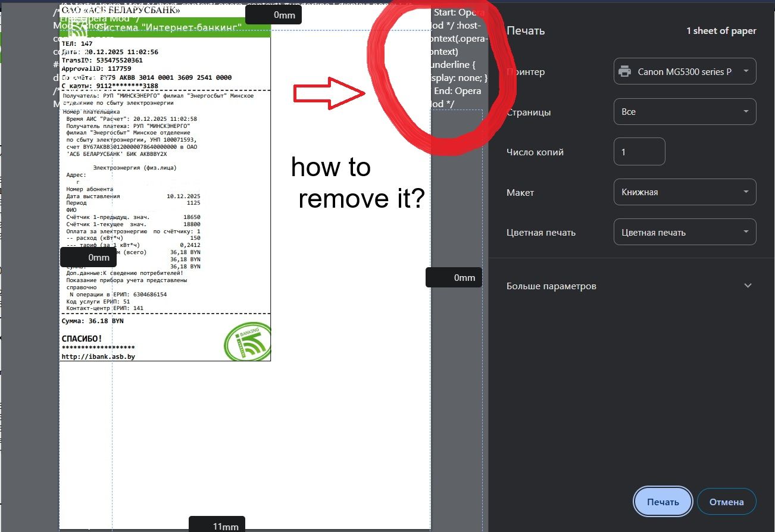The height and width of the screenshot is (532, 775).
Task: Click the http://ibank.asb.by link on receipt
Action: pos(99,356)
